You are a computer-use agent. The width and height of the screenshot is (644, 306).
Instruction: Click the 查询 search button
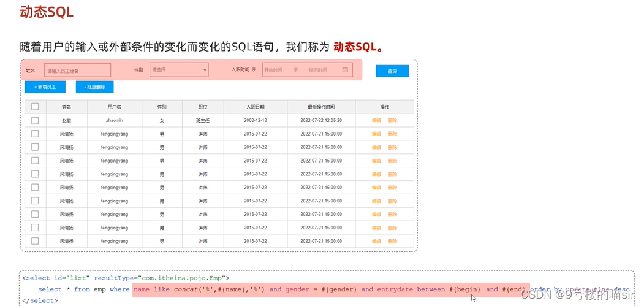[x=392, y=71]
